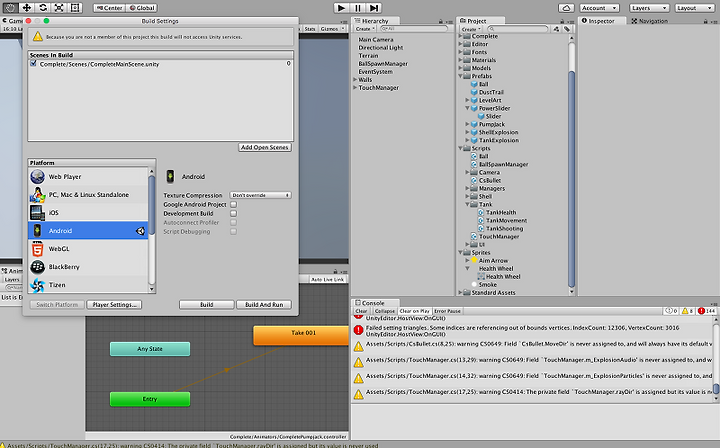Click Build And Run button

264,305
